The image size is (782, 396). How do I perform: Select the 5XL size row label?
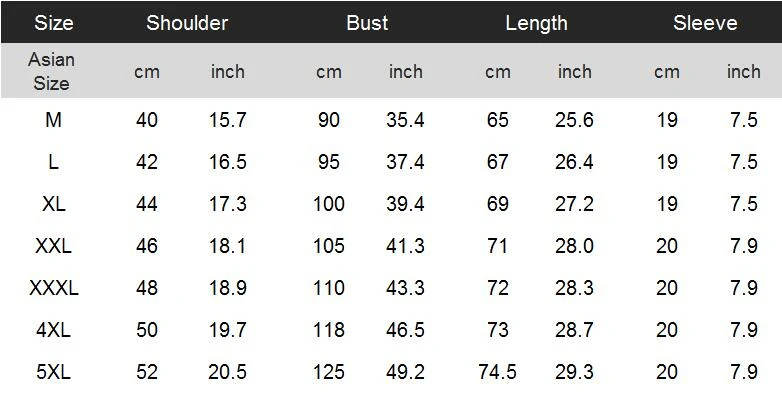[x=53, y=372]
